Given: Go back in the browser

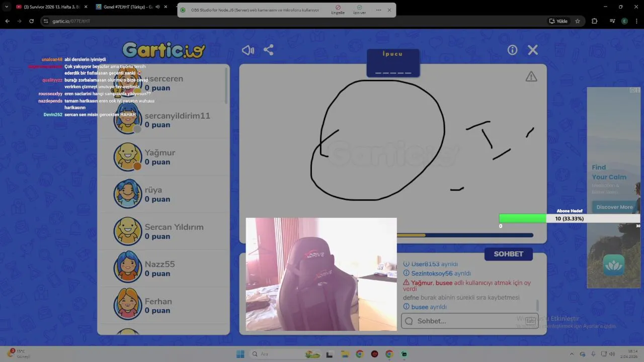Looking at the screenshot, I should point(7,21).
